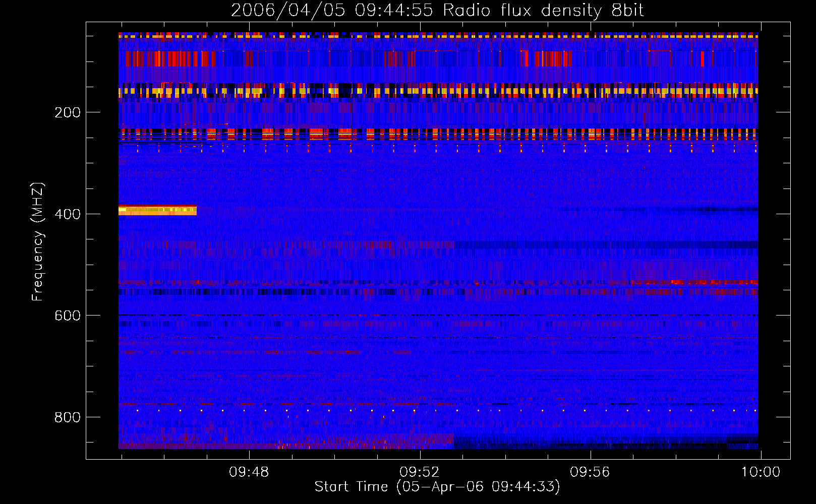The image size is (816, 504).
Task: Click the plot title 'Radio flux density 8bit'
Action: point(543,10)
